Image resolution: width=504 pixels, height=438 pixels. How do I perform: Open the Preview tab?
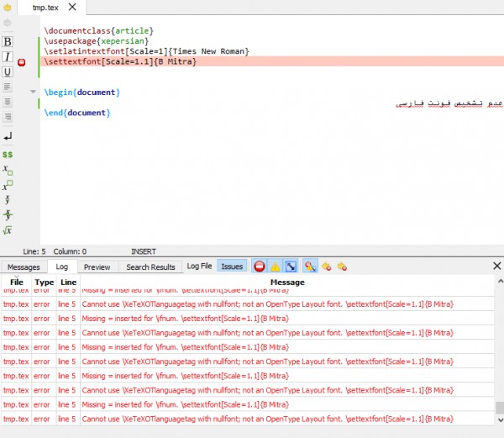point(97,267)
